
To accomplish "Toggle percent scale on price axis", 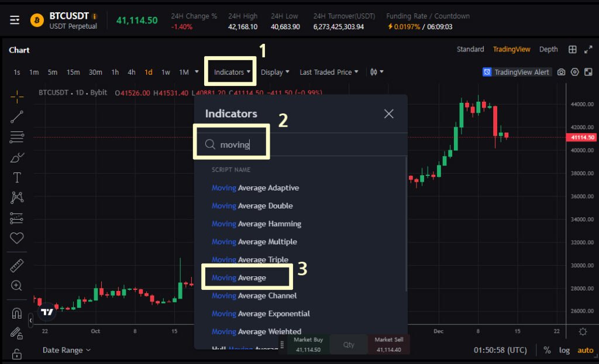I will (x=547, y=350).
